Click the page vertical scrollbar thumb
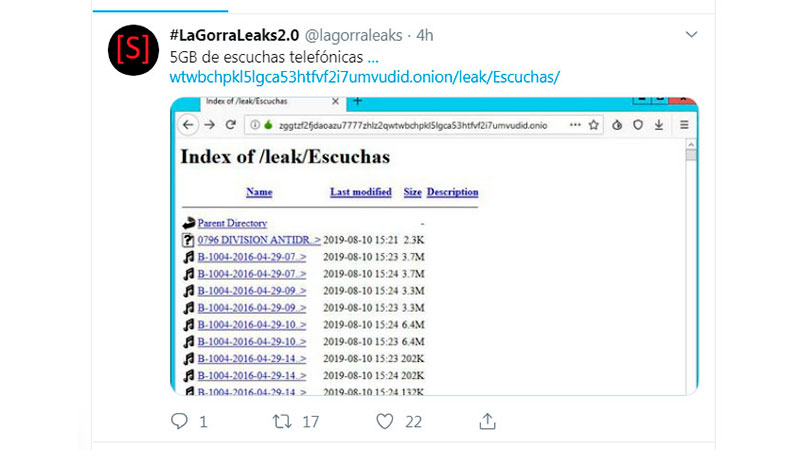This screenshot has width=800, height=450. click(691, 155)
